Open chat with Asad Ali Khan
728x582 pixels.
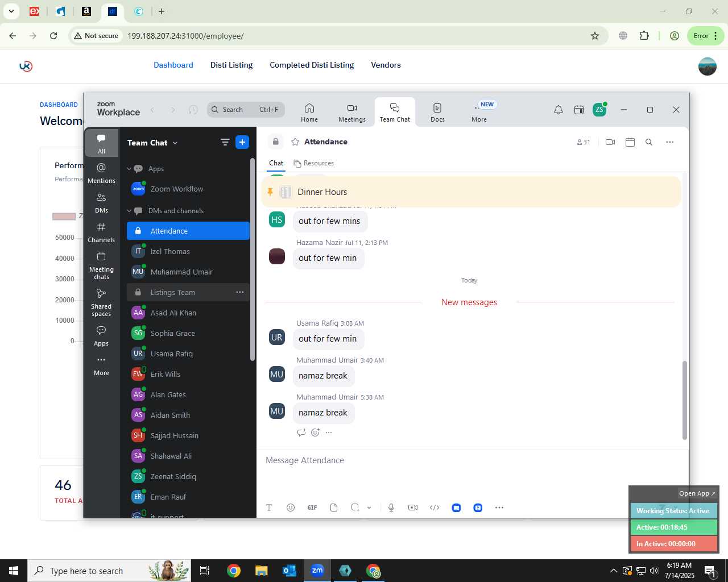[188, 313]
